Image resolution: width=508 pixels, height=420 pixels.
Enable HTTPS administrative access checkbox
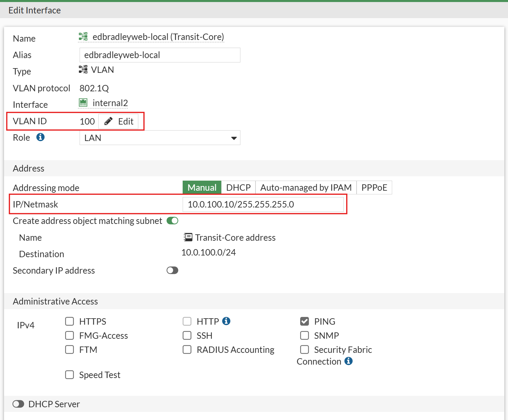[x=70, y=321]
